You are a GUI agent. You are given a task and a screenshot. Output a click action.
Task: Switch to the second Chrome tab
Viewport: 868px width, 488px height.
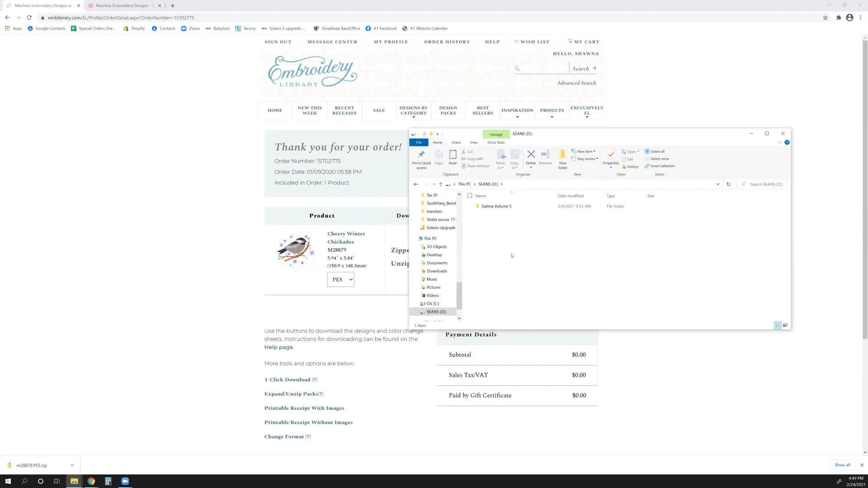coord(124,6)
